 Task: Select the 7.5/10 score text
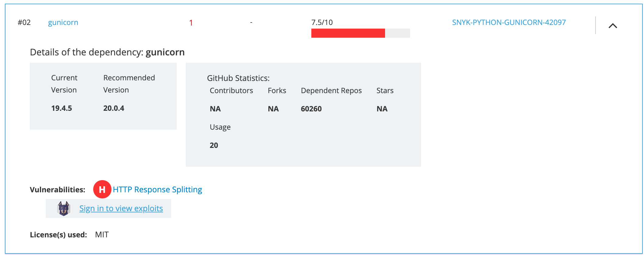click(x=322, y=22)
